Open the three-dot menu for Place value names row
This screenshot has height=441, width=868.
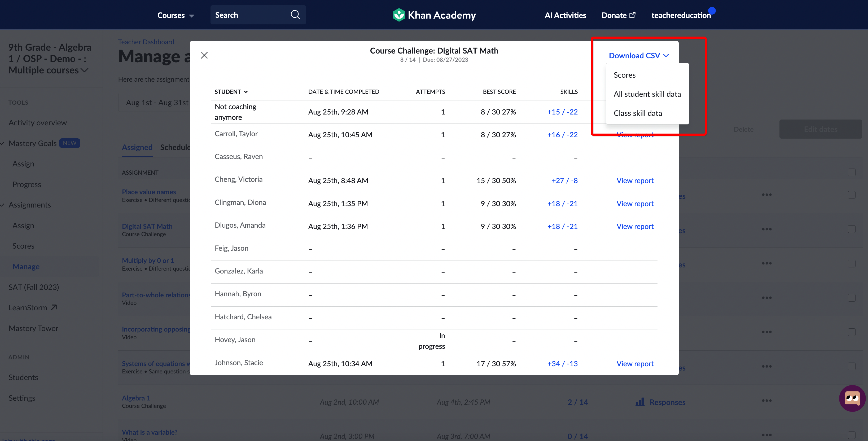pos(766,194)
